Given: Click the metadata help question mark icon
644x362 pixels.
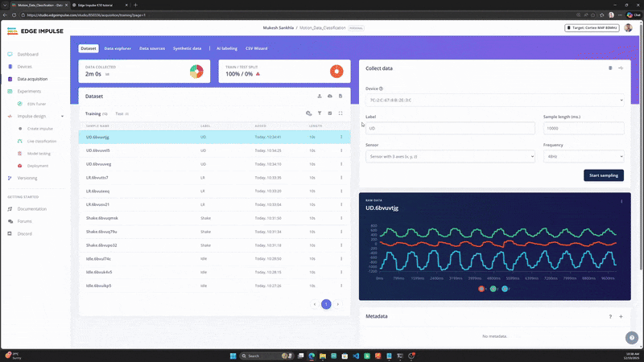Looking at the screenshot, I should (x=610, y=316).
